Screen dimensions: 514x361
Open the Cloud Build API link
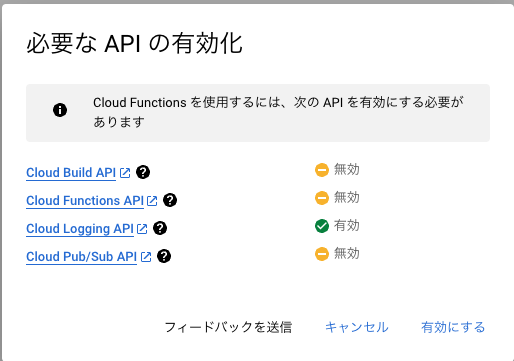71,173
